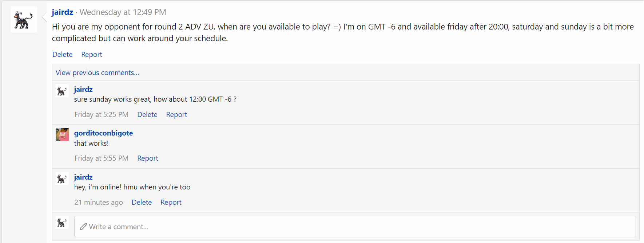644x243 pixels.
Task: Open the gorditoconbigote profile link
Action: coord(103,133)
